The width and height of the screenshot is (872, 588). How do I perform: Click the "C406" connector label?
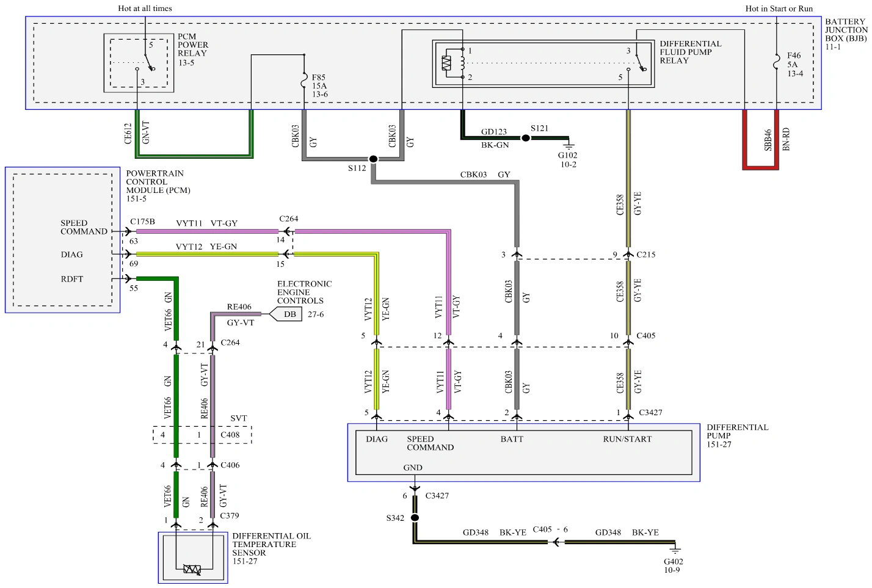[x=230, y=465]
